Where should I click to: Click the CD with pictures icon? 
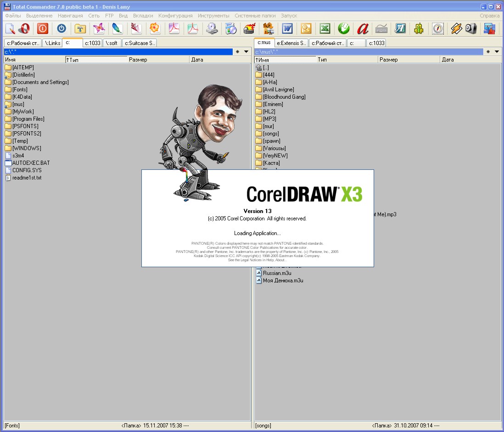230,28
